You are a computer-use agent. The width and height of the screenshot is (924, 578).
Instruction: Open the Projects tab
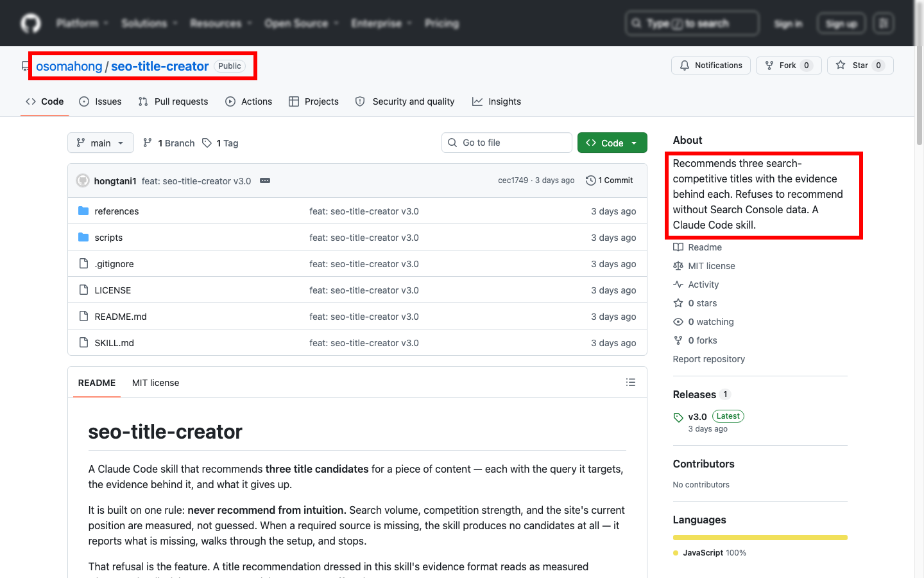pos(314,101)
